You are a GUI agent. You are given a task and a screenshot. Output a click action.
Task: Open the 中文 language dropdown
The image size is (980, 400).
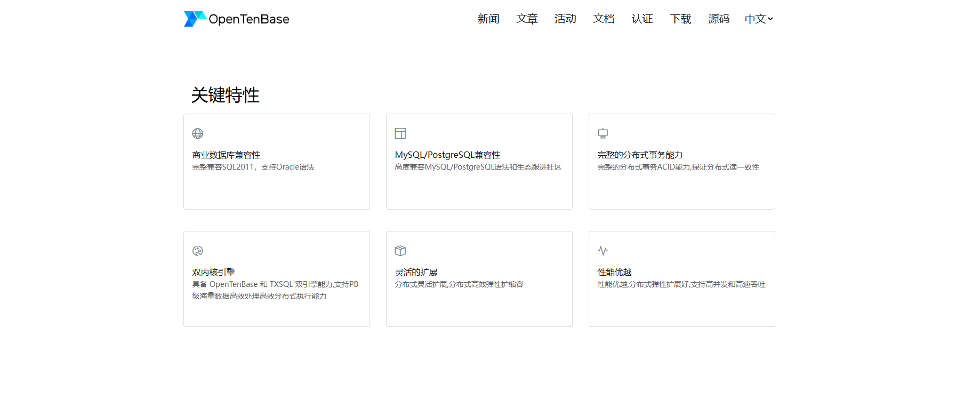click(759, 19)
